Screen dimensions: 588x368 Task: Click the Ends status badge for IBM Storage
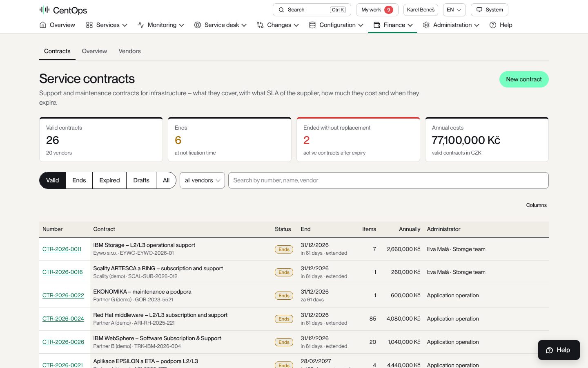pos(284,249)
